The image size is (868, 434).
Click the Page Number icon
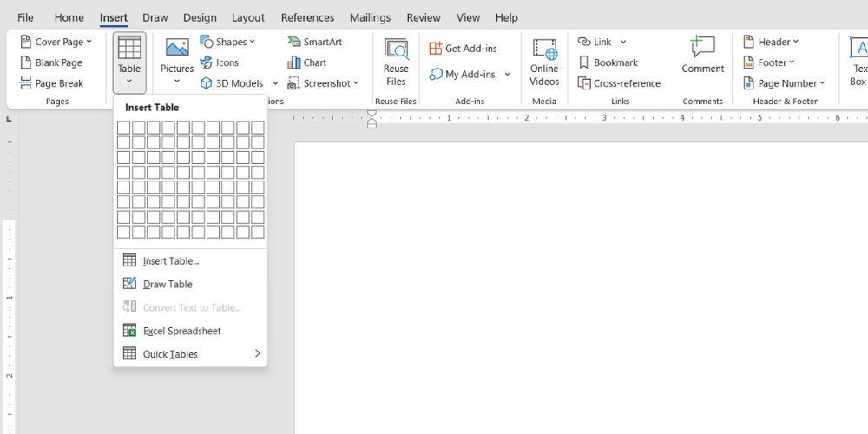coord(748,83)
